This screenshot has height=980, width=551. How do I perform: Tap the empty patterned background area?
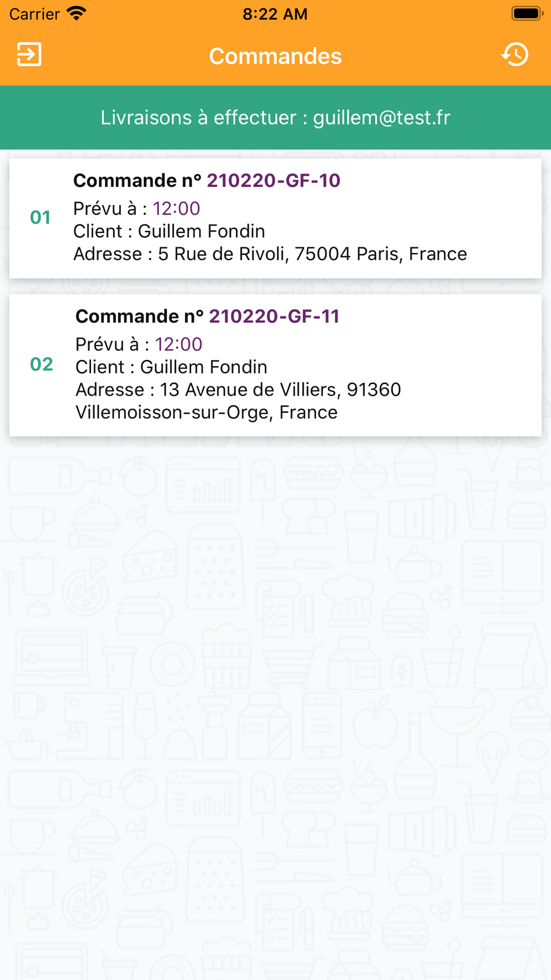click(275, 689)
